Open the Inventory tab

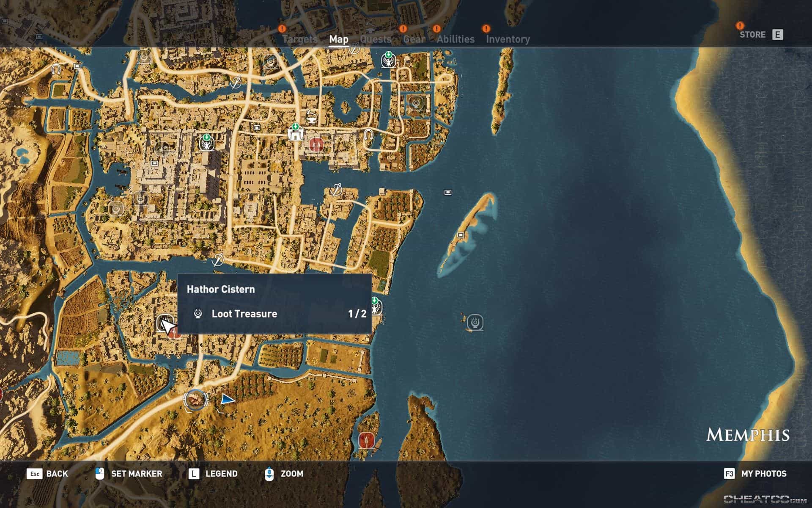508,39
